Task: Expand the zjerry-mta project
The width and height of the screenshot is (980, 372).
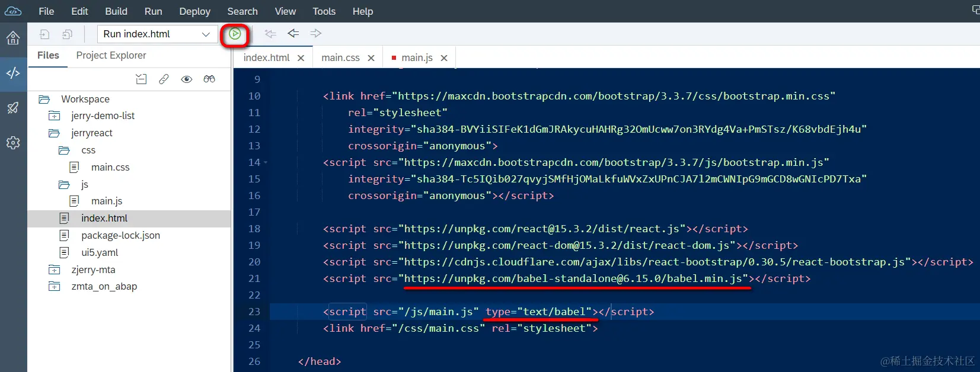Action: click(x=54, y=270)
